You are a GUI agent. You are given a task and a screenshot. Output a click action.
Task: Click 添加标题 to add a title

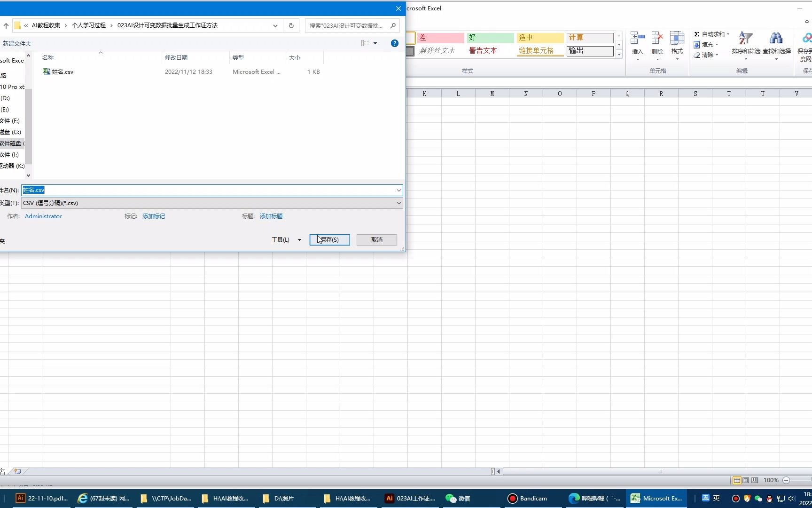coord(271,216)
